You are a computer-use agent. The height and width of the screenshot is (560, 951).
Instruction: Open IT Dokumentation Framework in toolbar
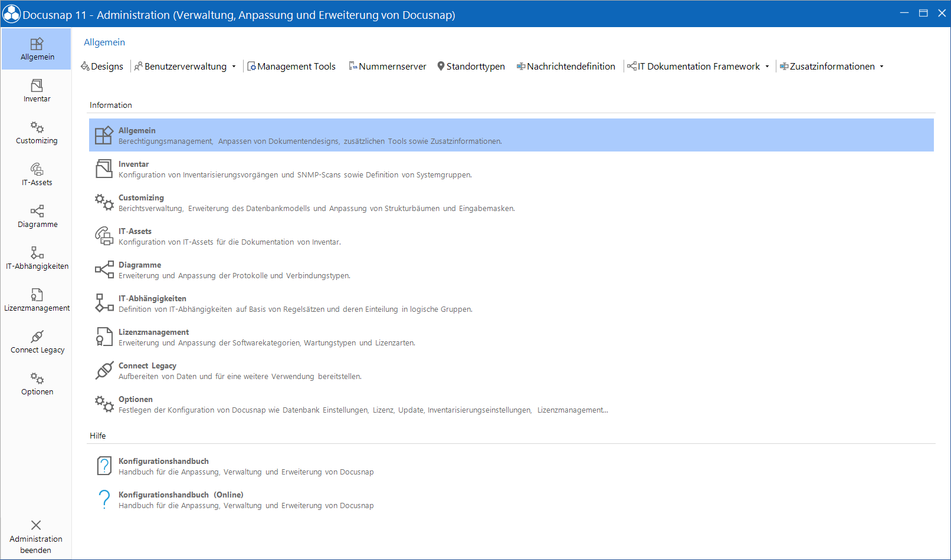[x=694, y=67]
